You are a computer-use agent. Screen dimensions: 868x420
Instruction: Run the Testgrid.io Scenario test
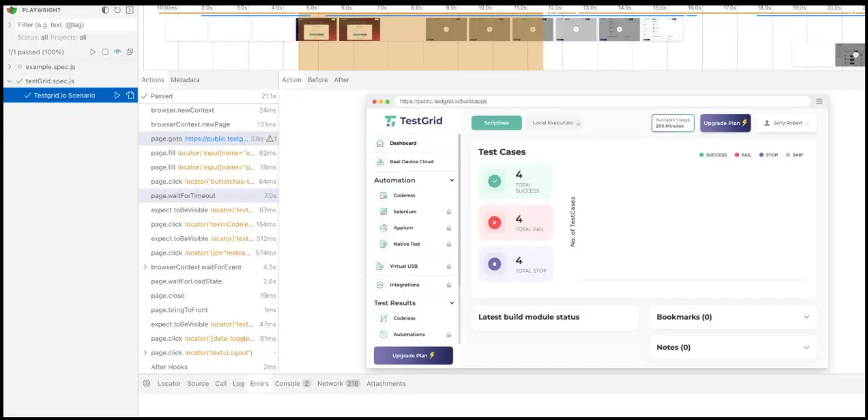pos(117,96)
